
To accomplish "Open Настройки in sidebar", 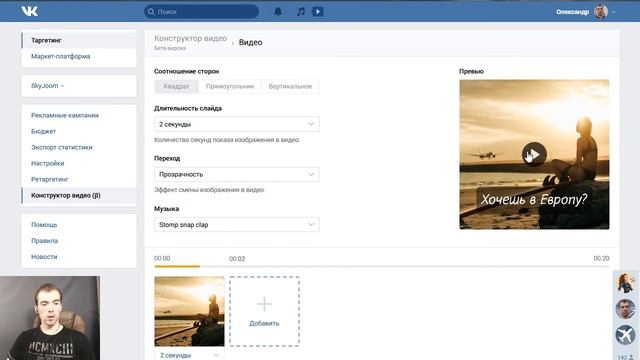I will [48, 163].
